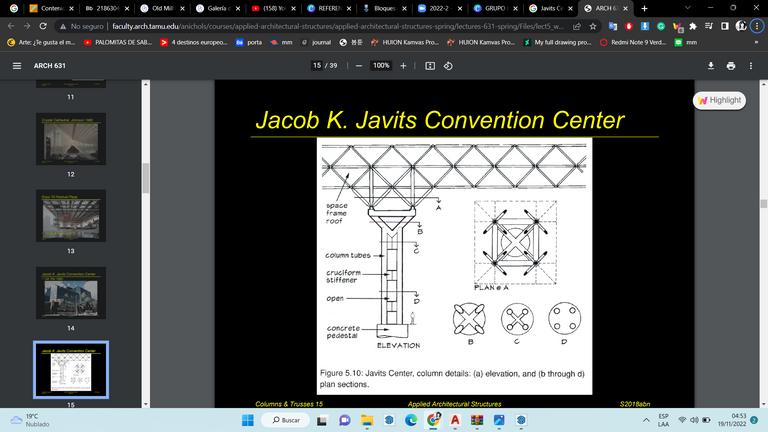Open the clock showing 04:53

click(732, 420)
